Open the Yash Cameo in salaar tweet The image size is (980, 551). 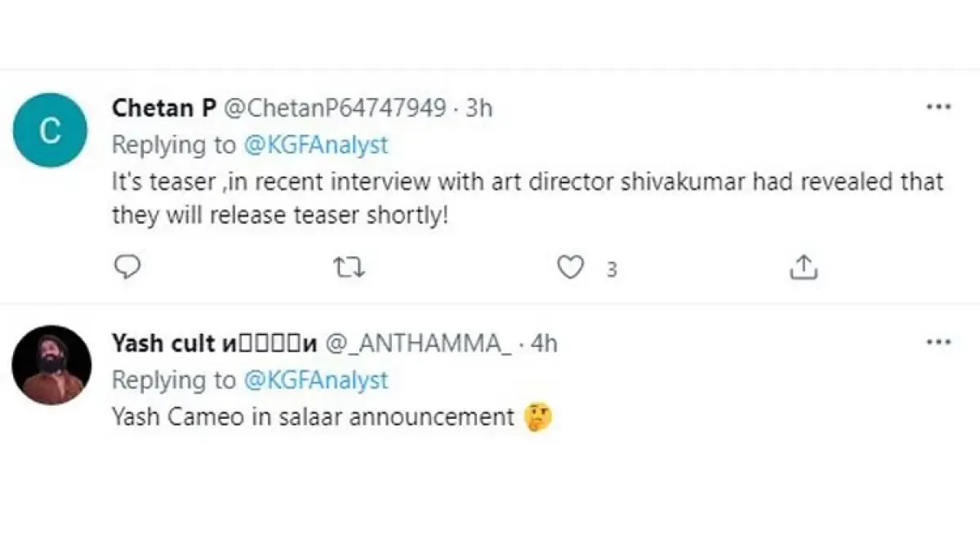(312, 418)
